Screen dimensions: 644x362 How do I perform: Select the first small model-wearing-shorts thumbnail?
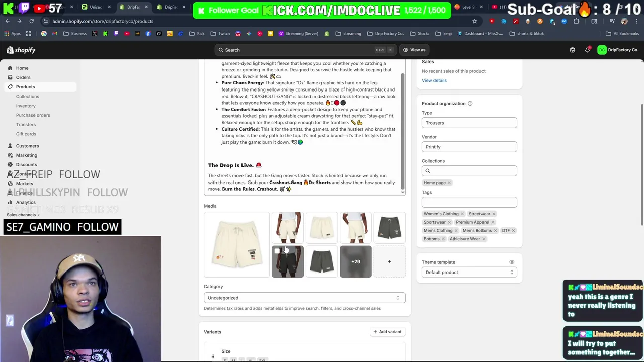(x=288, y=228)
